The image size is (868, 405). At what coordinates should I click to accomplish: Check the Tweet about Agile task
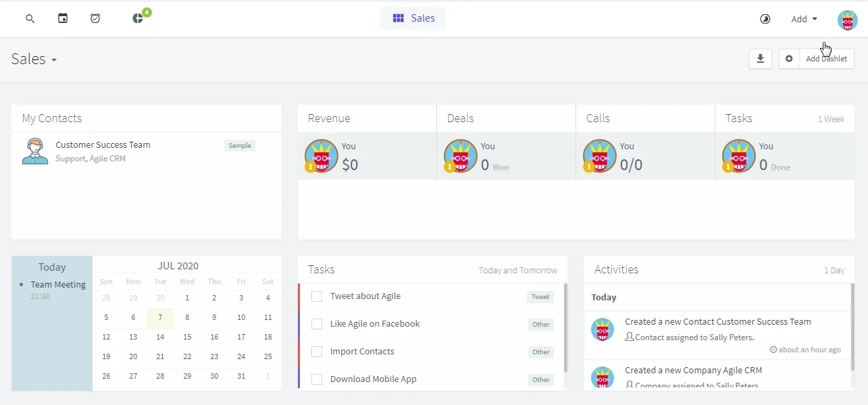point(316,296)
